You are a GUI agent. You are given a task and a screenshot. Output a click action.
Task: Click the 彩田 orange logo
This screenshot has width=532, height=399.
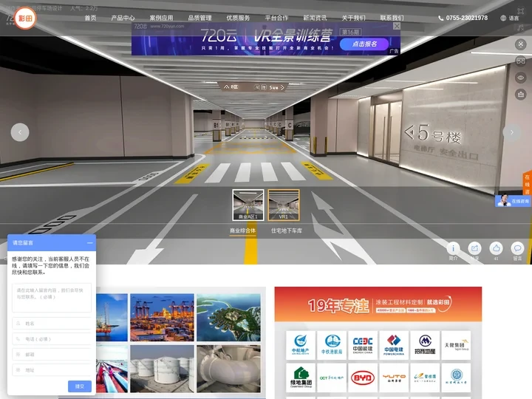click(25, 18)
